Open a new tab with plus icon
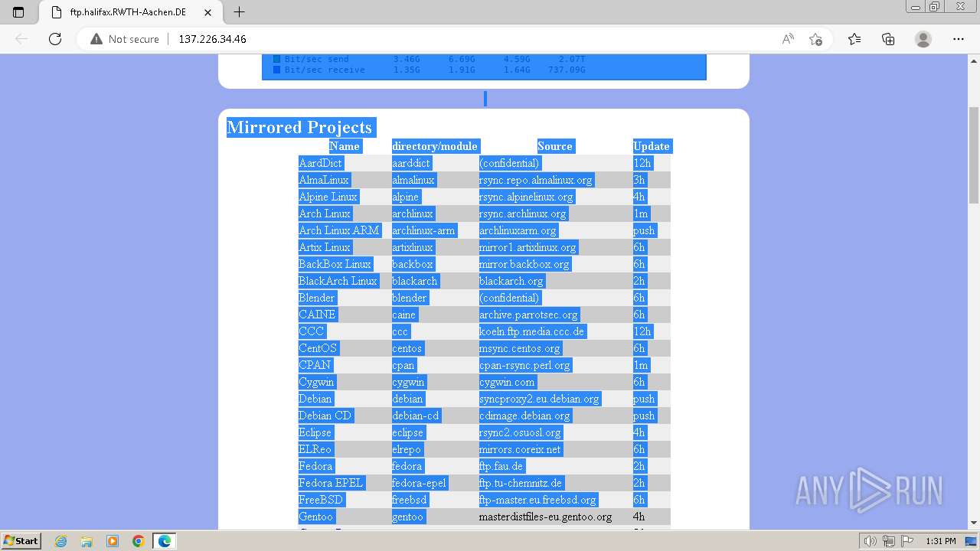The height and width of the screenshot is (551, 980). 240,12
